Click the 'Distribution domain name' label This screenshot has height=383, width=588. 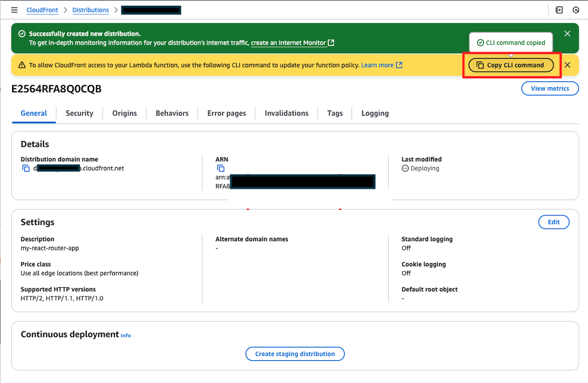[60, 160]
